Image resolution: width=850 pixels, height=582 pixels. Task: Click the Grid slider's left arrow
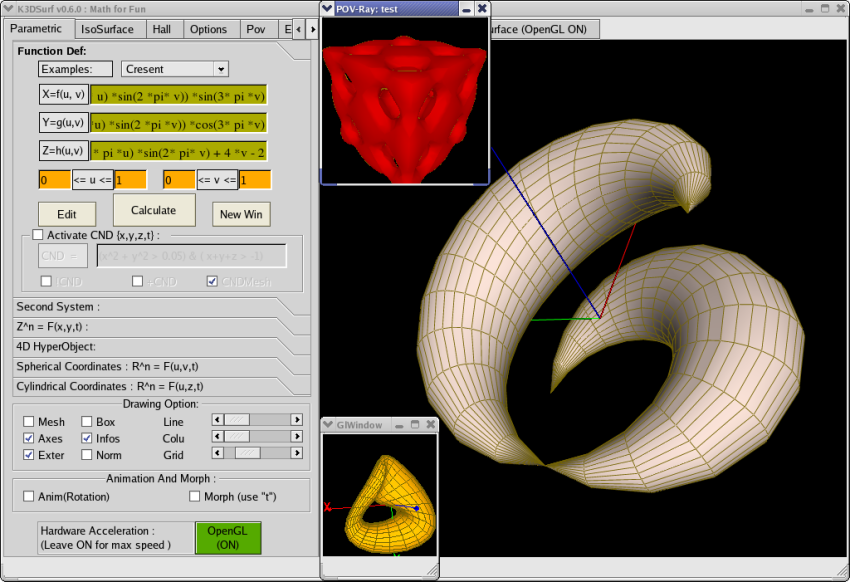pyautogui.click(x=218, y=453)
